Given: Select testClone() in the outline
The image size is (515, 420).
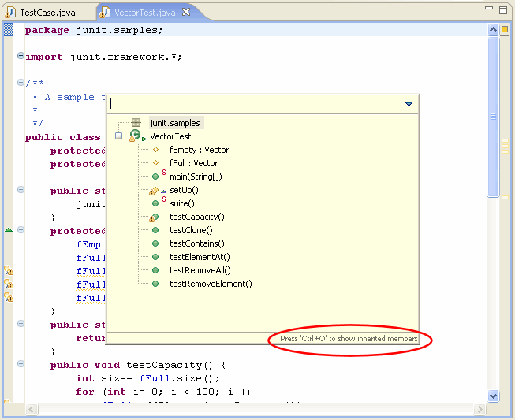Looking at the screenshot, I should pyautogui.click(x=191, y=230).
